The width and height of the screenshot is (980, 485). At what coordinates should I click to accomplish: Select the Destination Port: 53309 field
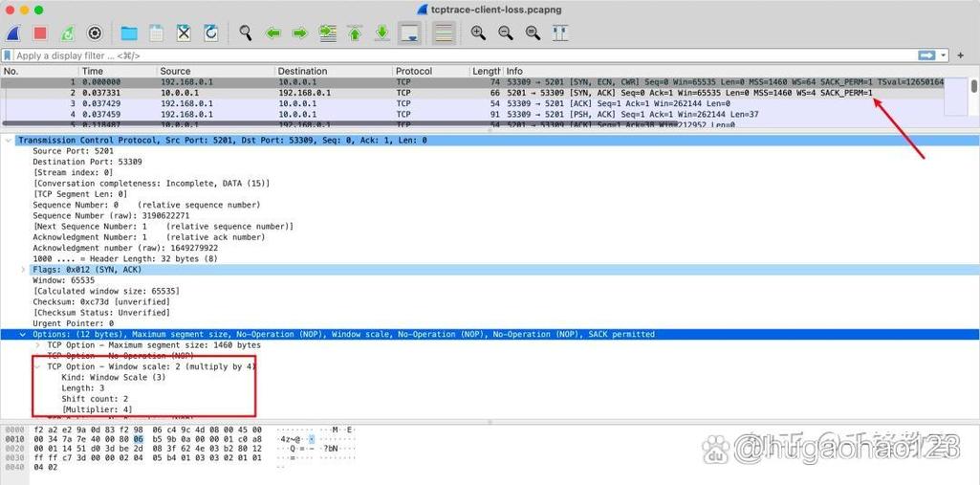coord(88,162)
